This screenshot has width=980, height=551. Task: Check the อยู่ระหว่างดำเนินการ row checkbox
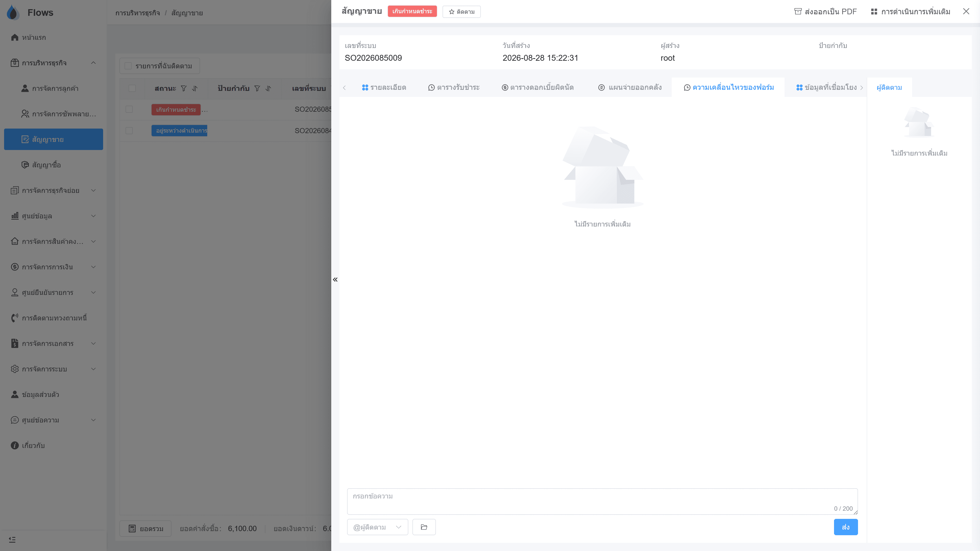(x=129, y=130)
